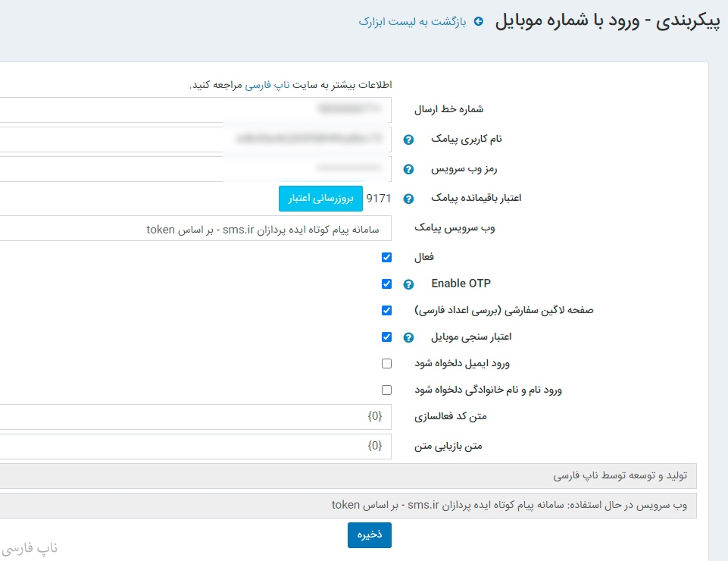
Task: Toggle the Enable OTP checkbox
Action: click(387, 284)
